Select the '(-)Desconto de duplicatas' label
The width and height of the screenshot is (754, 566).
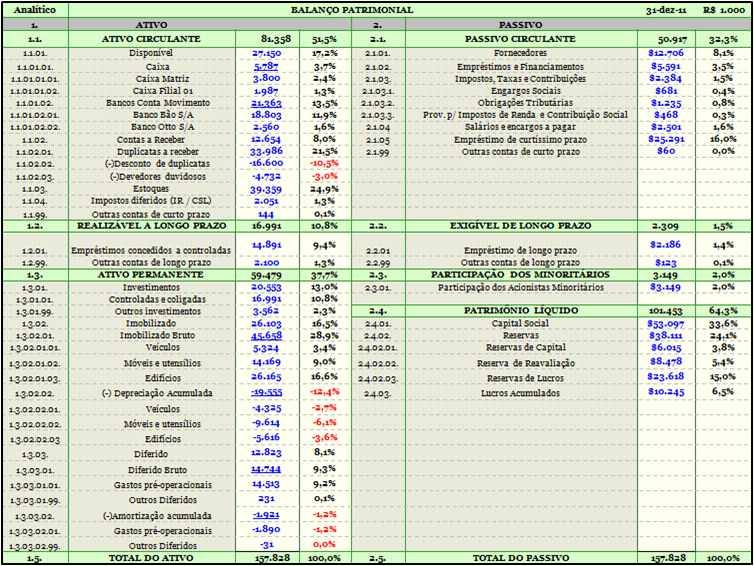tap(157, 164)
